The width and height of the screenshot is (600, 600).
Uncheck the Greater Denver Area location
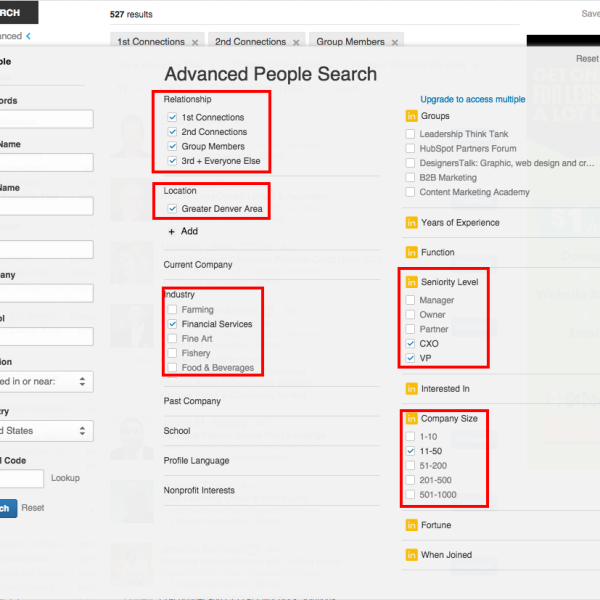click(173, 209)
